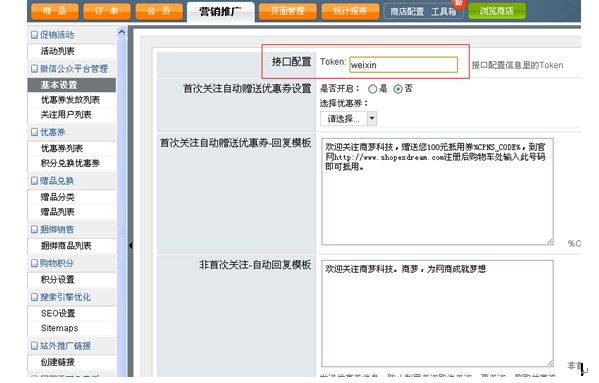Screen dimensions: 599x383
Task: Open the 订单 top navigation tab
Action: click(x=107, y=11)
